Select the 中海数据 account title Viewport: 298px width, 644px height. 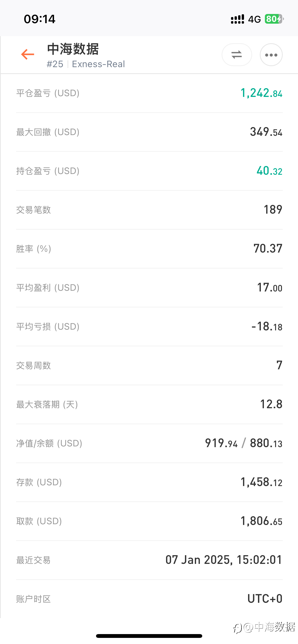pos(73,49)
